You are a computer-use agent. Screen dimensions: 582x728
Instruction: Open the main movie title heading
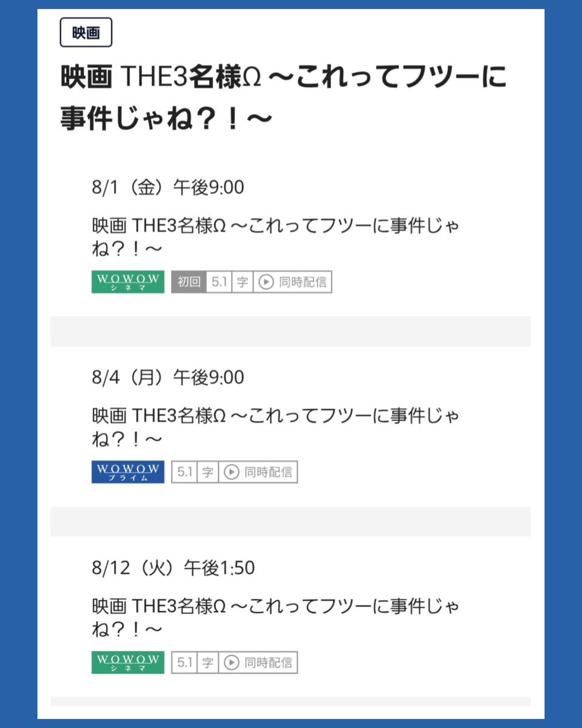(283, 98)
